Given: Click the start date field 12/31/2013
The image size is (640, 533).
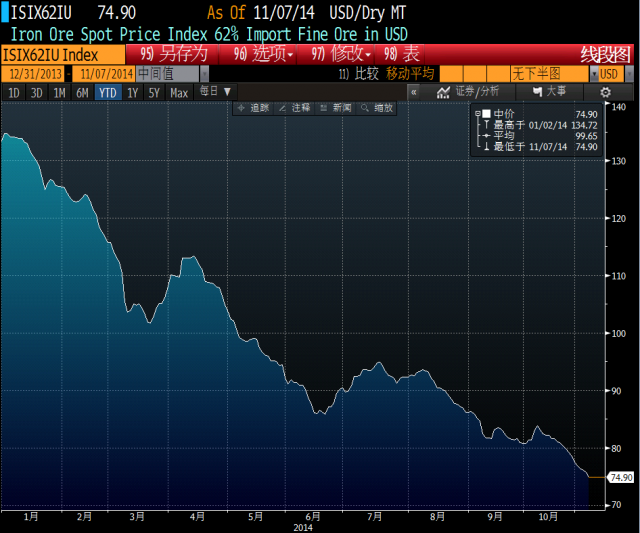Looking at the screenshot, I should pyautogui.click(x=33, y=73).
